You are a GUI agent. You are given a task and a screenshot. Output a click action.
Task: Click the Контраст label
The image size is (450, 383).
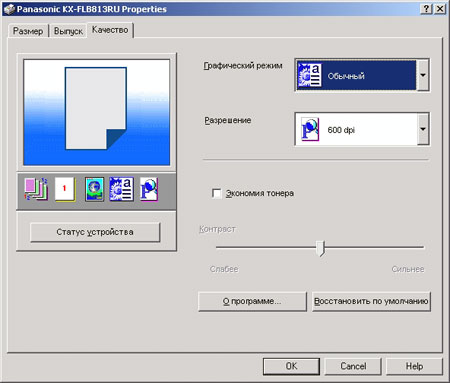point(217,229)
